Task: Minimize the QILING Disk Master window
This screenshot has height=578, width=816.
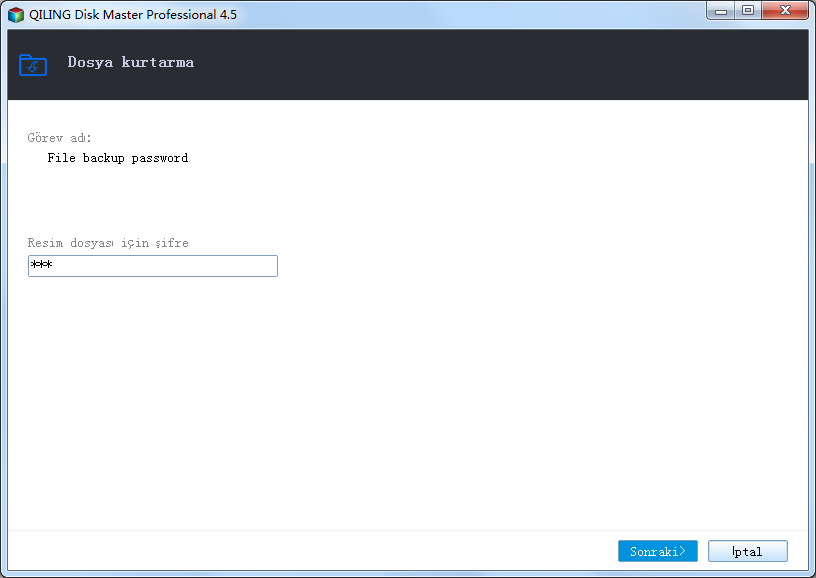Action: [721, 11]
